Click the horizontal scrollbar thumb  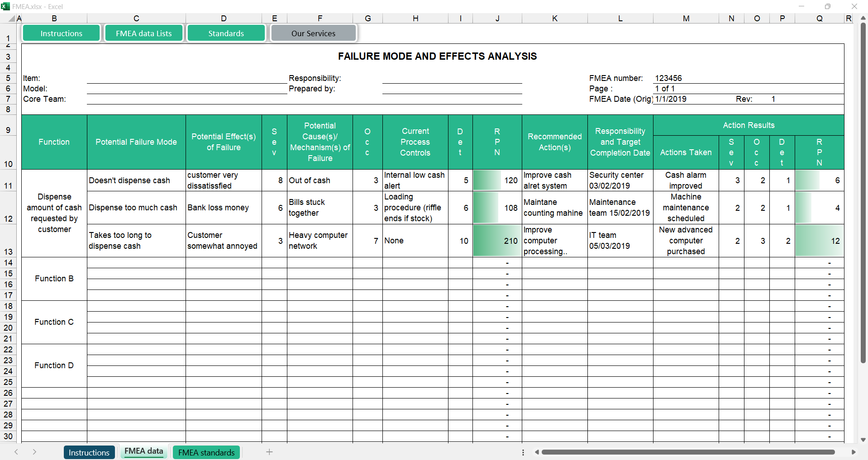click(x=688, y=452)
